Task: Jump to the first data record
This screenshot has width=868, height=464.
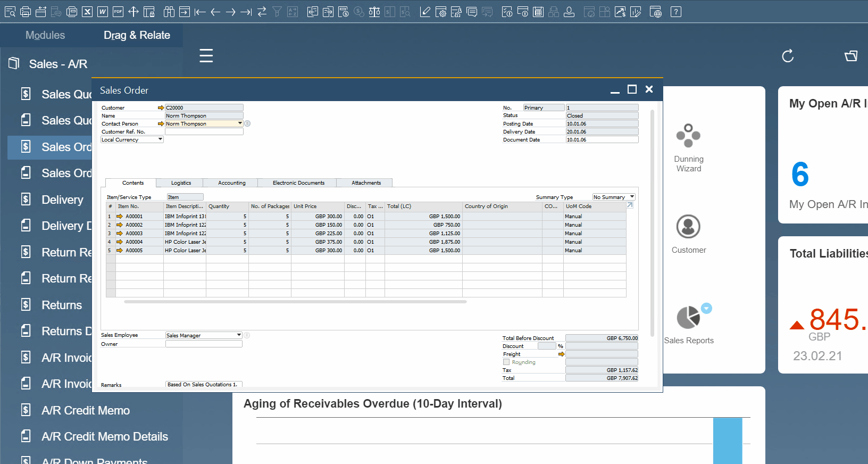Action: point(200,12)
